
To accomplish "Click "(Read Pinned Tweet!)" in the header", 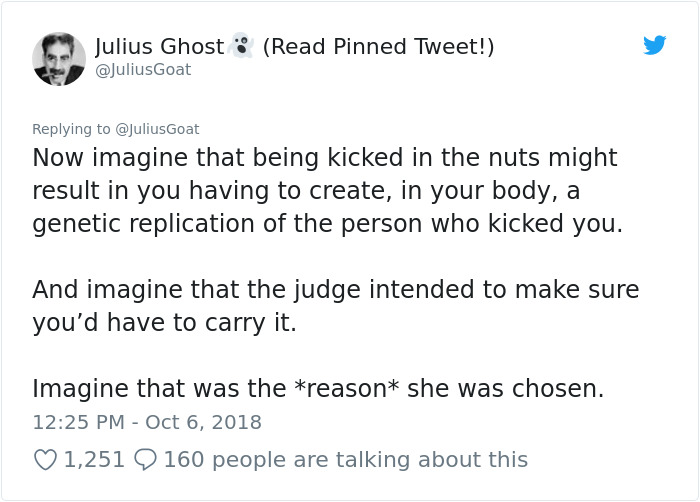I will pos(378,46).
